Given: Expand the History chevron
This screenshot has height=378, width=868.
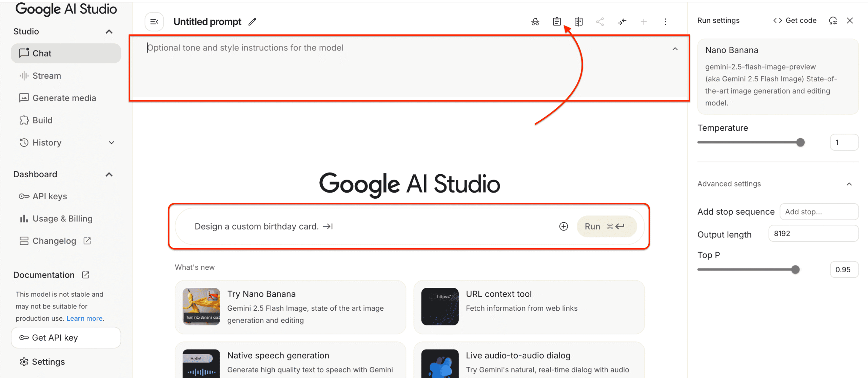Looking at the screenshot, I should tap(111, 143).
